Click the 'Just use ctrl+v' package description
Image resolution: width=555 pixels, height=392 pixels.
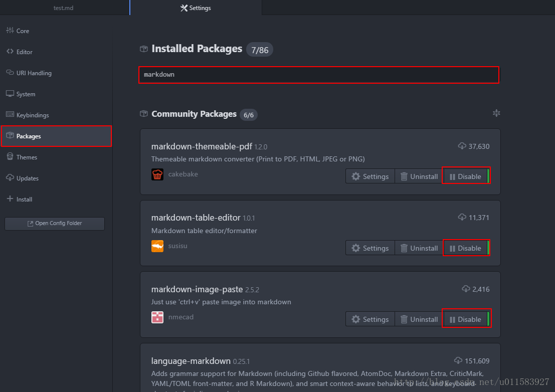click(221, 302)
